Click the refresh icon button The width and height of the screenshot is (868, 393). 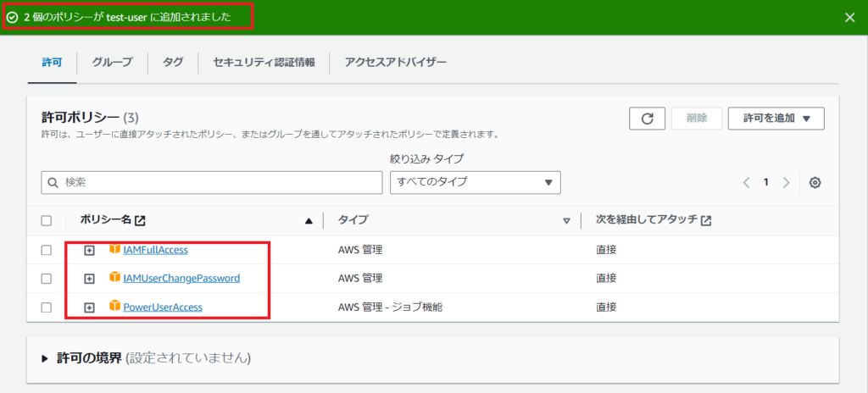click(x=647, y=119)
